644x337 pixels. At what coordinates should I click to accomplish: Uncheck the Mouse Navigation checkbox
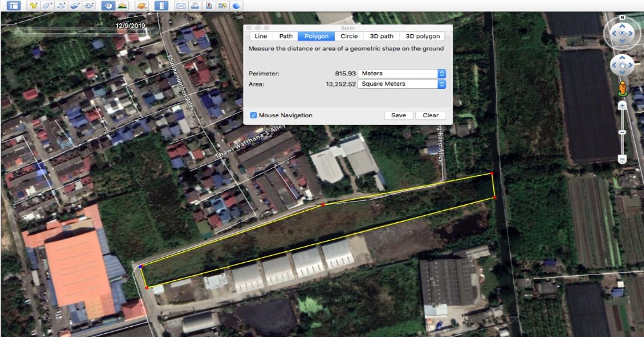254,115
